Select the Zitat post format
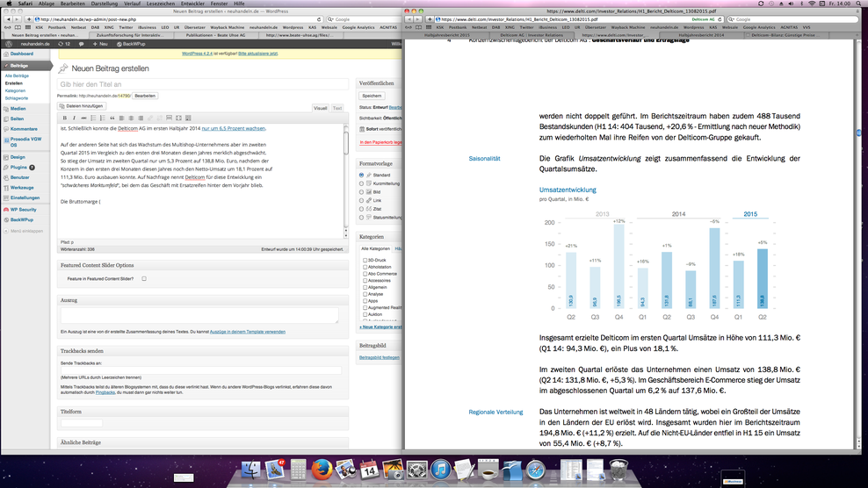This screenshot has height=488, width=868. [361, 209]
